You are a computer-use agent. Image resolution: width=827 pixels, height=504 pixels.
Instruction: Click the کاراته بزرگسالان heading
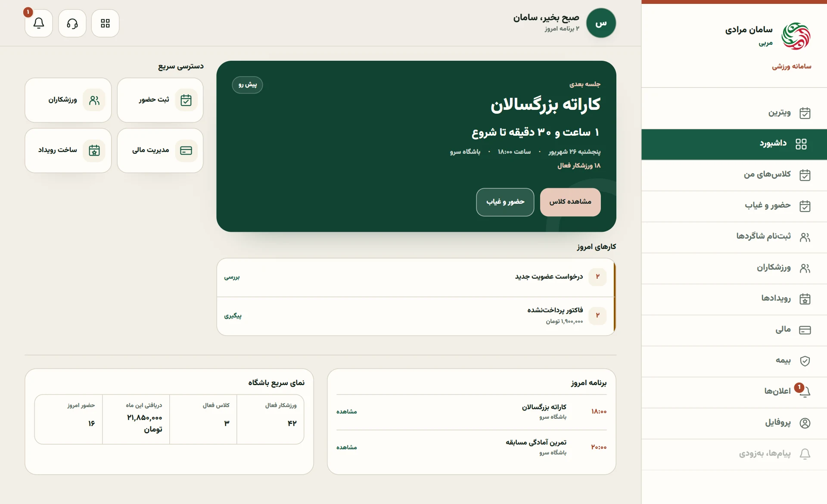(545, 105)
